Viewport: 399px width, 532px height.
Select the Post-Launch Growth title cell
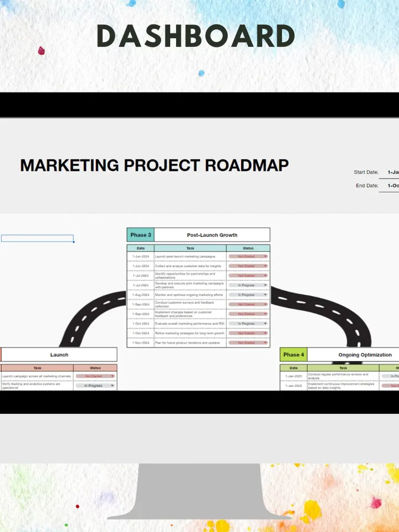[212, 235]
